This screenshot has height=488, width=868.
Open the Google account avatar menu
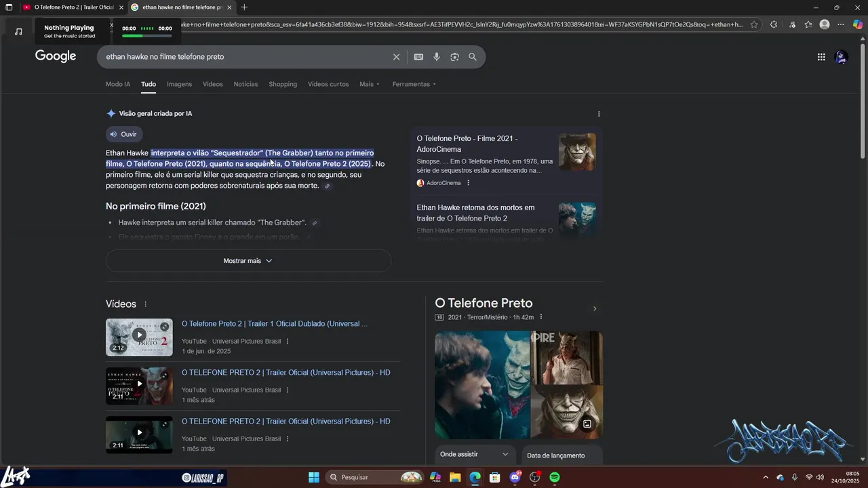(x=842, y=57)
